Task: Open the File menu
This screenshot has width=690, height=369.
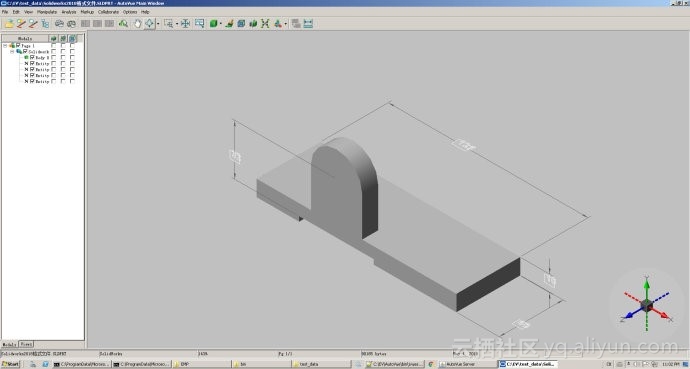Action: tap(5, 12)
